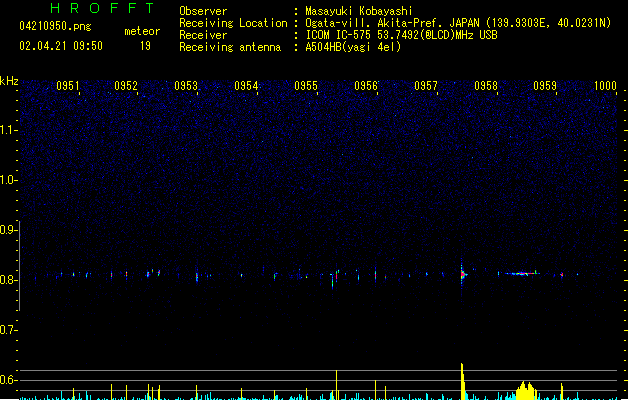Click the tallest yellow intensity spike
The image size is (629, 400).
[x=463, y=381]
